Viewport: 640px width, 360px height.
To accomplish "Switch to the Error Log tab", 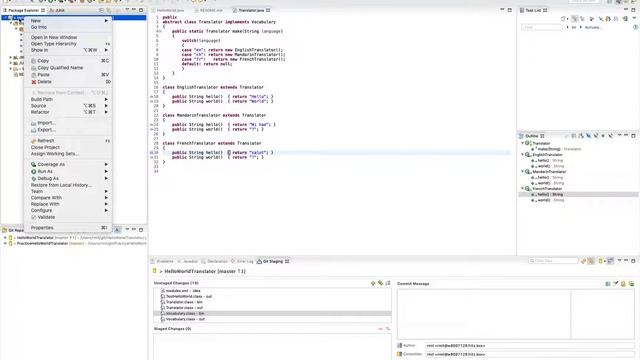I will pyautogui.click(x=243, y=261).
